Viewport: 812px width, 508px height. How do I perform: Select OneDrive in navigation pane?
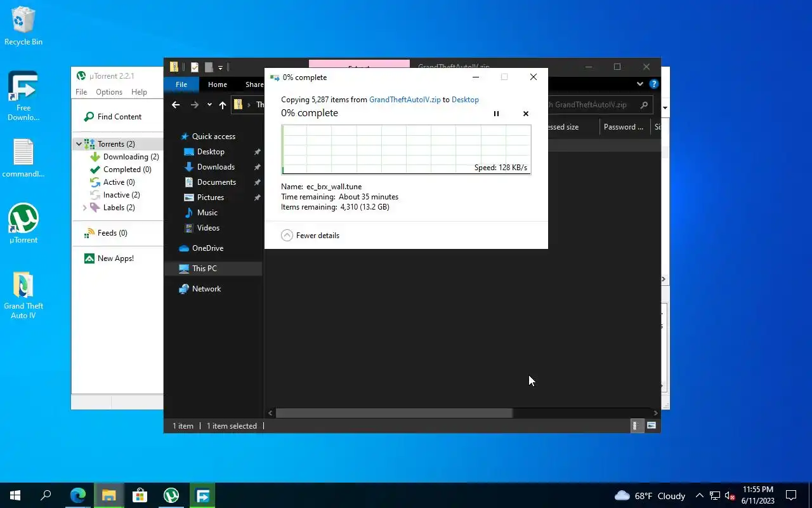coord(207,248)
